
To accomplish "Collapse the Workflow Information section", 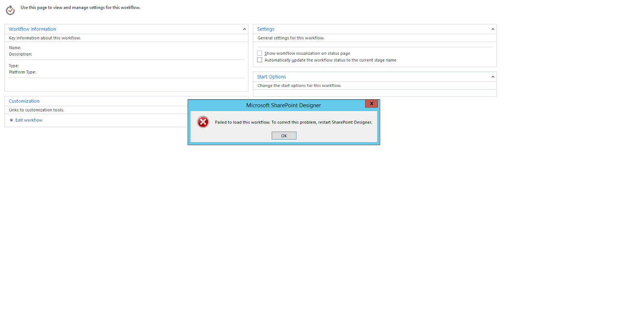I will tap(244, 29).
